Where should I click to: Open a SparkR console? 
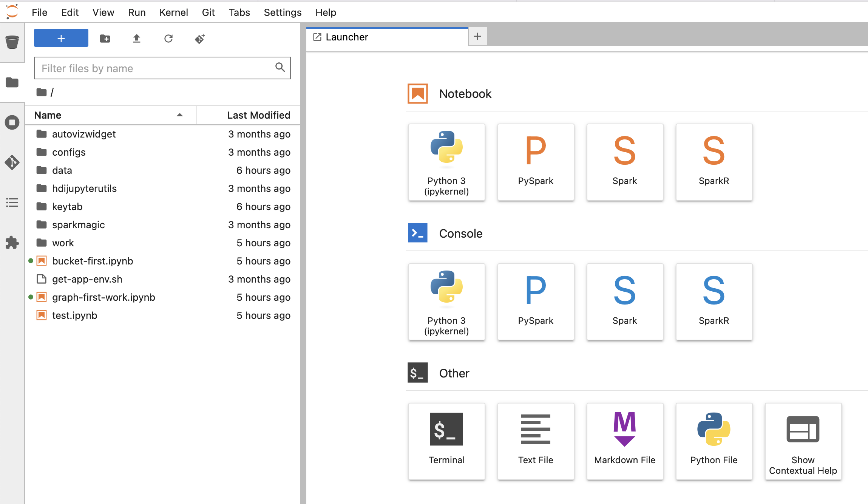click(x=714, y=301)
